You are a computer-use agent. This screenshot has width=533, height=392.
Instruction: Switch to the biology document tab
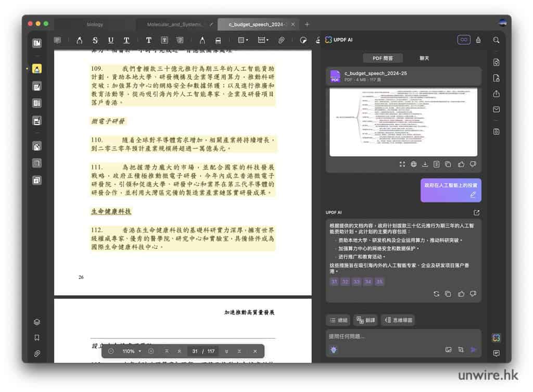[95, 24]
